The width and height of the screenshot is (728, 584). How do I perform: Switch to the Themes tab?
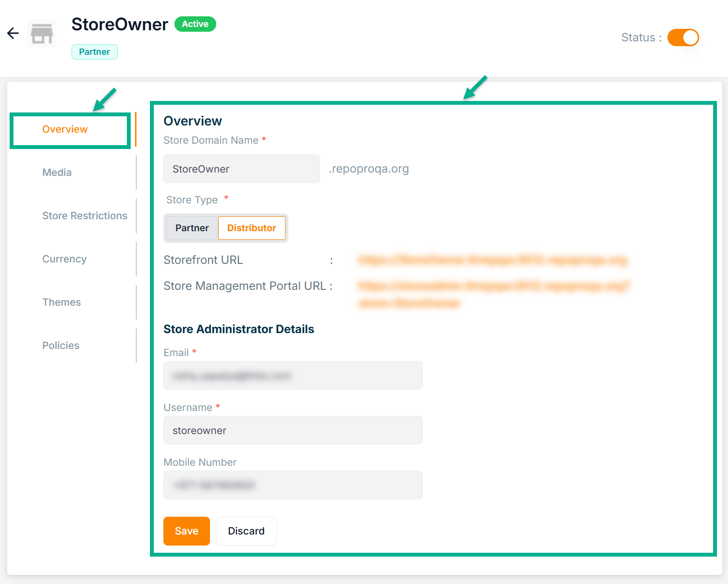coord(62,302)
